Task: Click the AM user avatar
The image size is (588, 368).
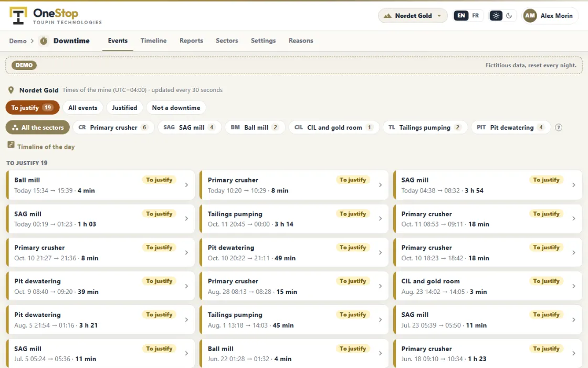Action: pyautogui.click(x=530, y=16)
